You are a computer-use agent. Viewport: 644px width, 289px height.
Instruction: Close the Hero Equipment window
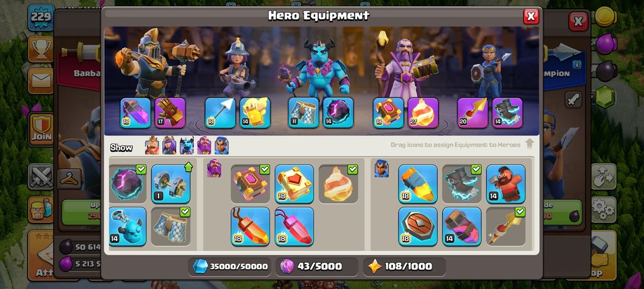(x=531, y=16)
